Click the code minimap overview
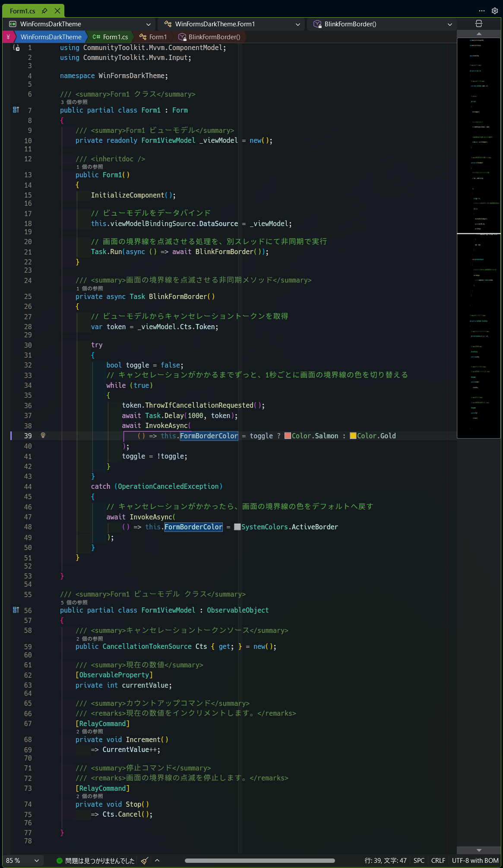The width and height of the screenshot is (503, 868). pyautogui.click(x=479, y=238)
